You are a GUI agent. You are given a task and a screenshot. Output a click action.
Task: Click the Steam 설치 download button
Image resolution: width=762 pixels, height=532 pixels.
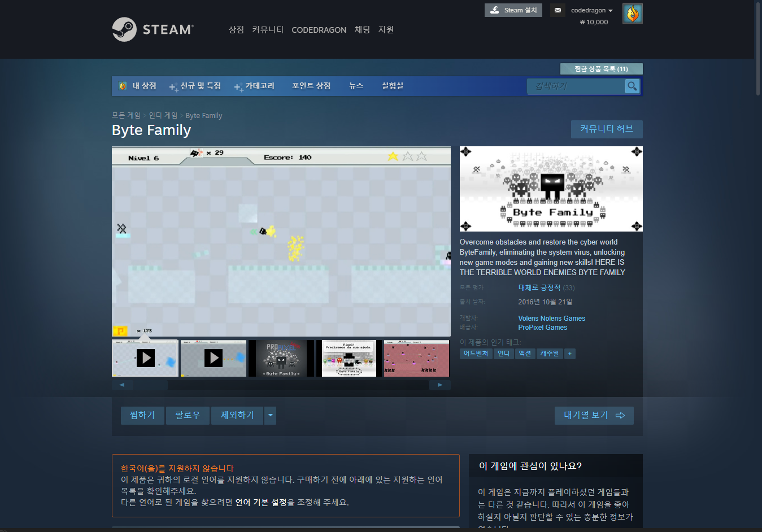coord(513,10)
